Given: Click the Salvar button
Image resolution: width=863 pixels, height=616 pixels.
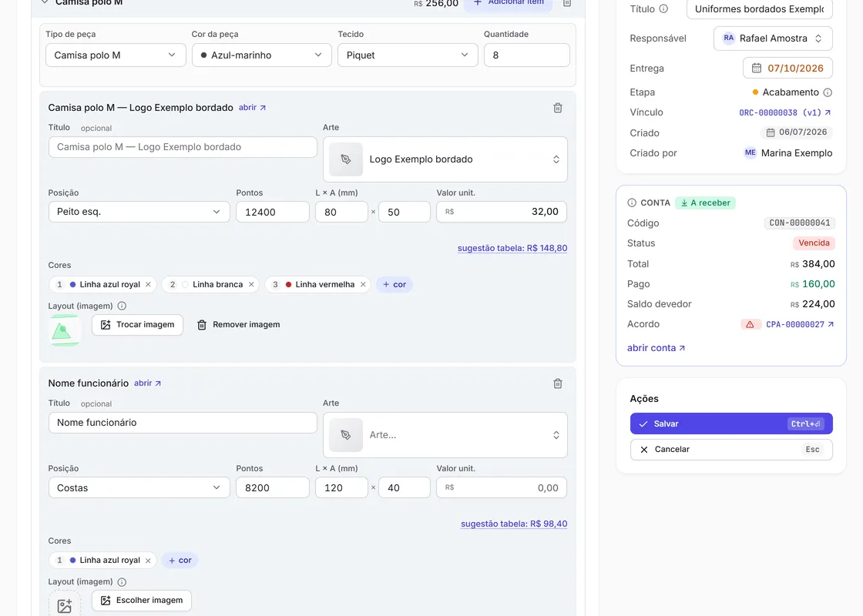Looking at the screenshot, I should (731, 423).
